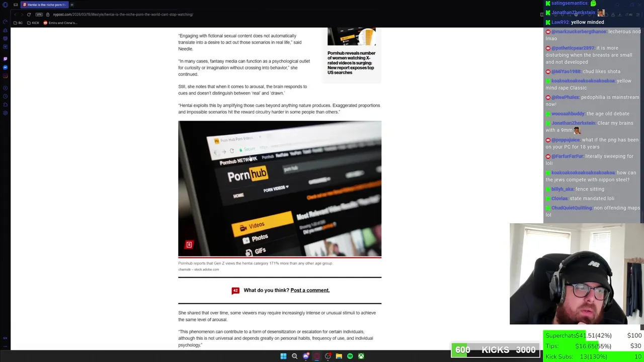Open Messenger in the browser sidebar

pyautogui.click(x=5, y=67)
